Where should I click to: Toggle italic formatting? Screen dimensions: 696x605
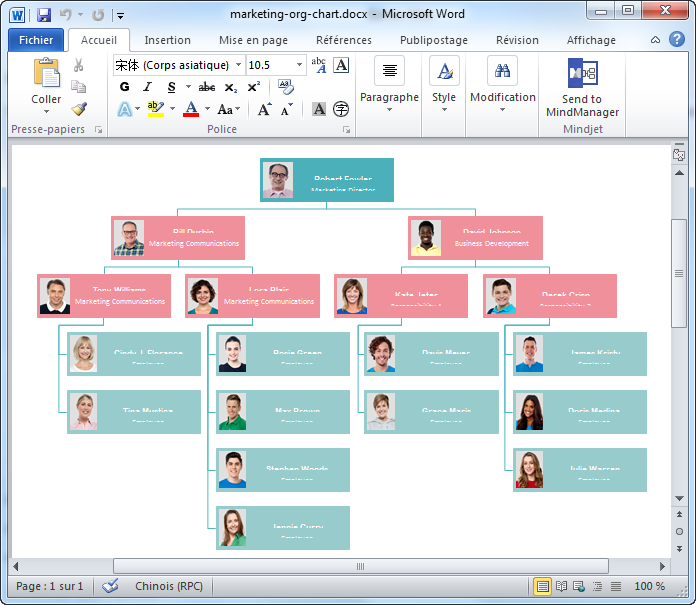click(x=147, y=87)
